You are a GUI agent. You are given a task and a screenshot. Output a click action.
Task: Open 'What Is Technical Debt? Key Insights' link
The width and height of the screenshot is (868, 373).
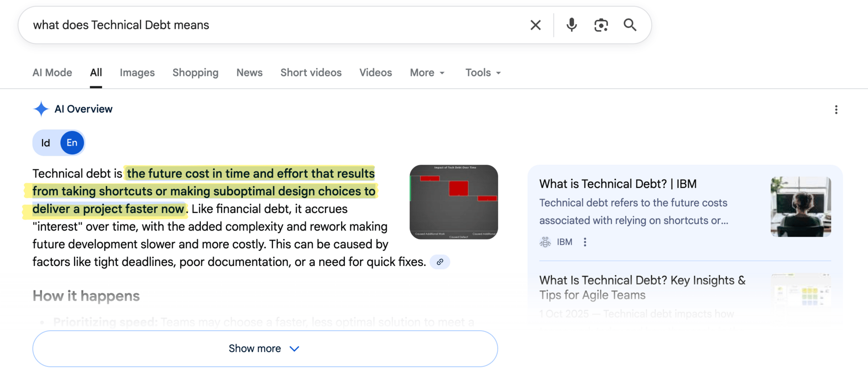click(642, 287)
